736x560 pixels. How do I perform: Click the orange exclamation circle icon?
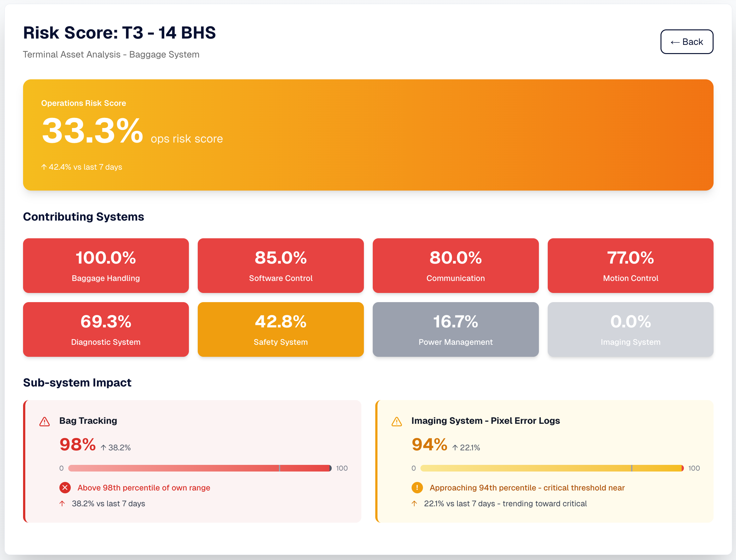coord(417,488)
